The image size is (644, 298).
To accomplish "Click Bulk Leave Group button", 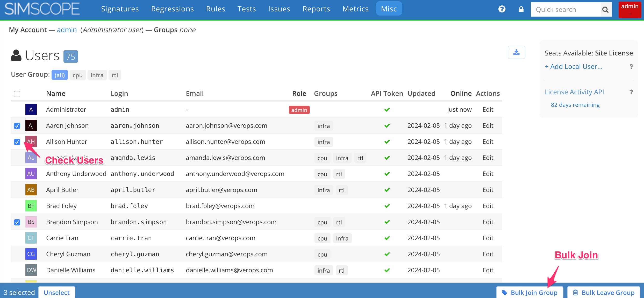I will [604, 292].
